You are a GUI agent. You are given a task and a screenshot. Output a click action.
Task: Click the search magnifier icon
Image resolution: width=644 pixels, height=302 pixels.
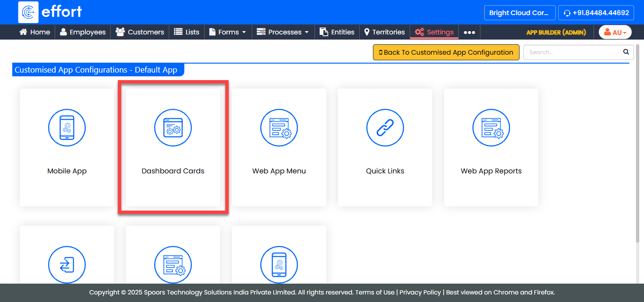point(626,52)
